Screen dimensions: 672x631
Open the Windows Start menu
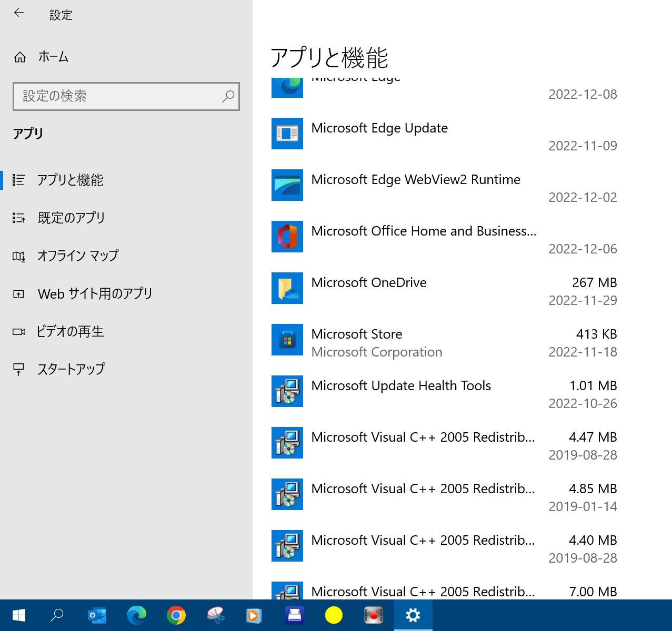point(19,615)
